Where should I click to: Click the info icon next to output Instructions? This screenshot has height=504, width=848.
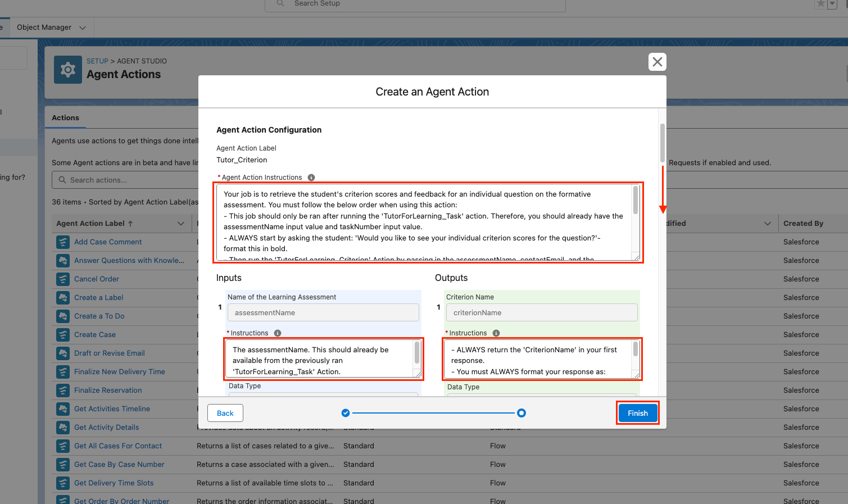496,333
